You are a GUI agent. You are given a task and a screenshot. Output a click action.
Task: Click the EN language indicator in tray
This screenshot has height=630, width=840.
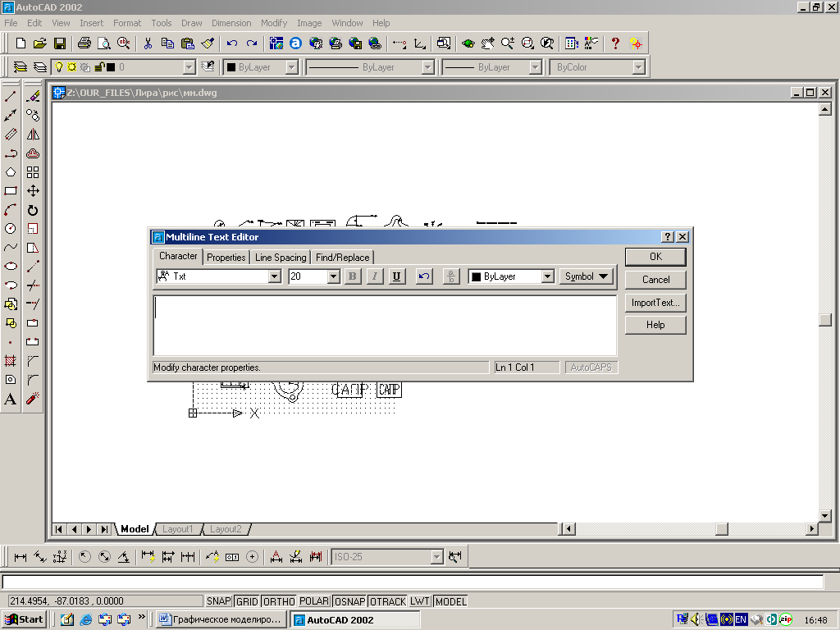pyautogui.click(x=741, y=620)
